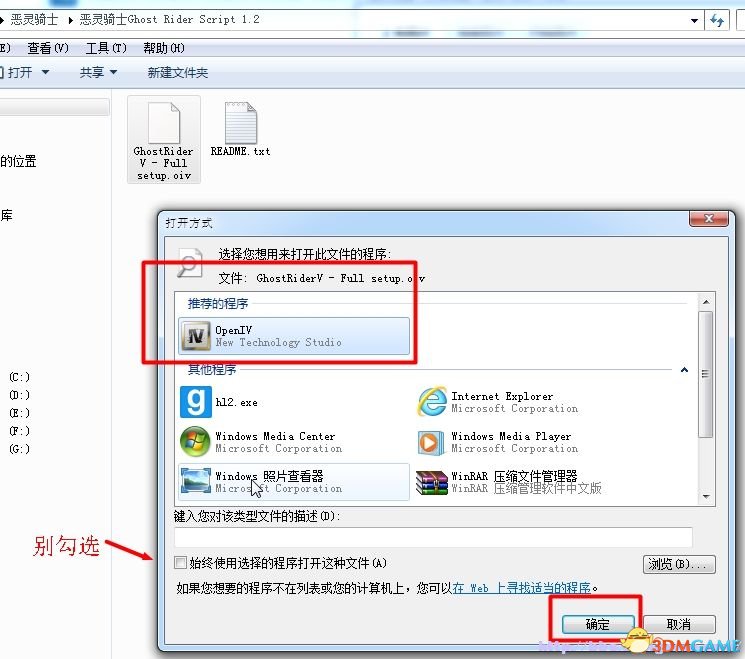Select OpenIV in recommended programs
This screenshot has width=745, height=659.
(x=293, y=336)
